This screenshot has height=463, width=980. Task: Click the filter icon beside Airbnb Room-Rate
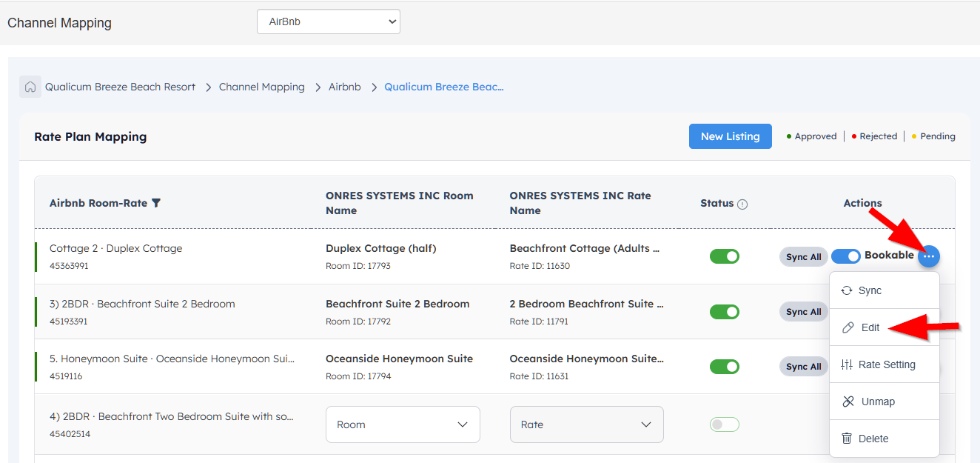pos(155,203)
